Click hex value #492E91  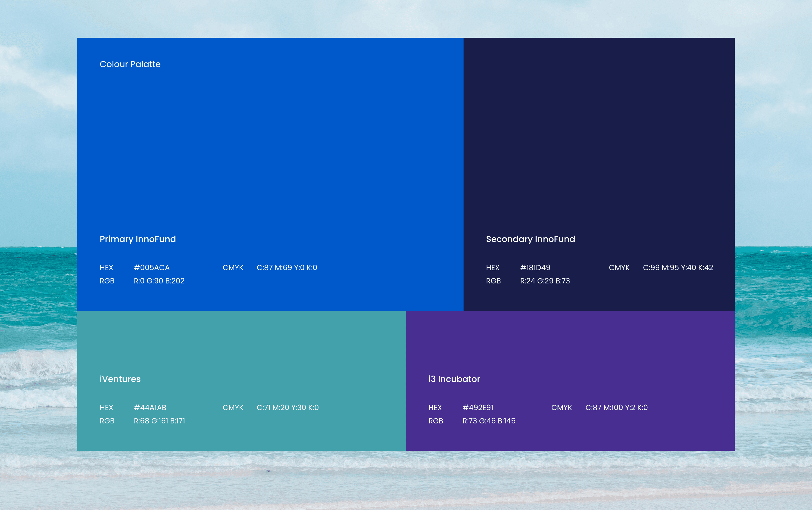478,407
